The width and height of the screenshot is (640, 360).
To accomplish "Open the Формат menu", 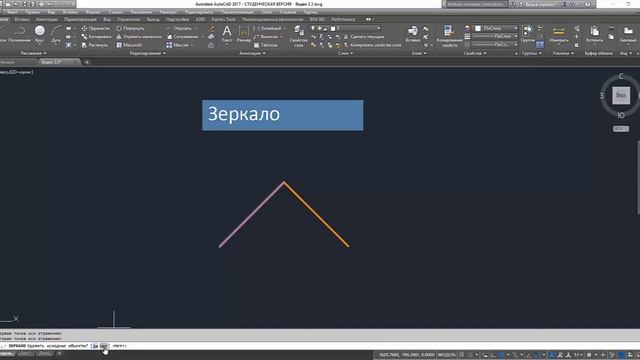I will coord(93,12).
